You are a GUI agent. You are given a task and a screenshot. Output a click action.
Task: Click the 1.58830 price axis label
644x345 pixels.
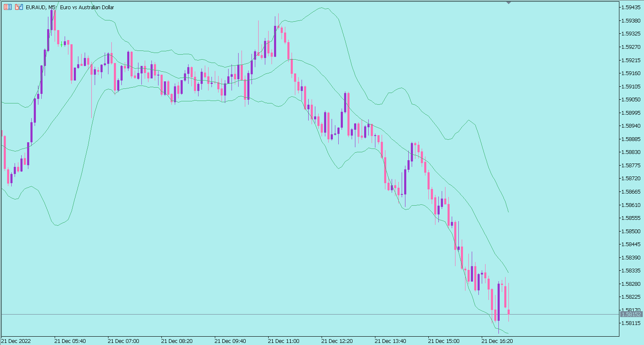tap(630, 152)
